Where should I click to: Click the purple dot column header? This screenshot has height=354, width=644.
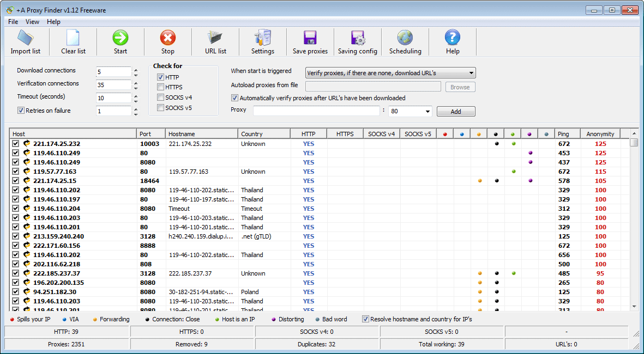(x=529, y=134)
